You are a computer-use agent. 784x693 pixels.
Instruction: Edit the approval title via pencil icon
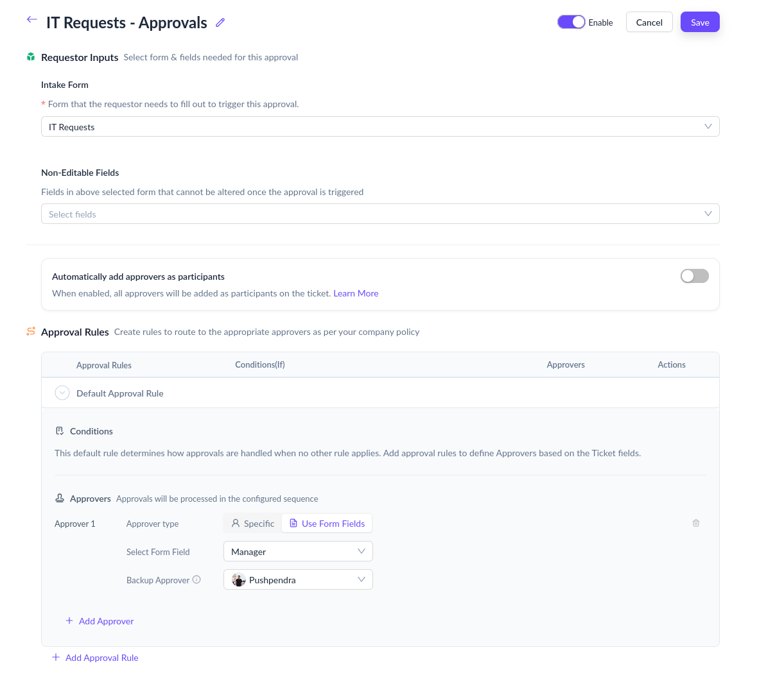220,22
